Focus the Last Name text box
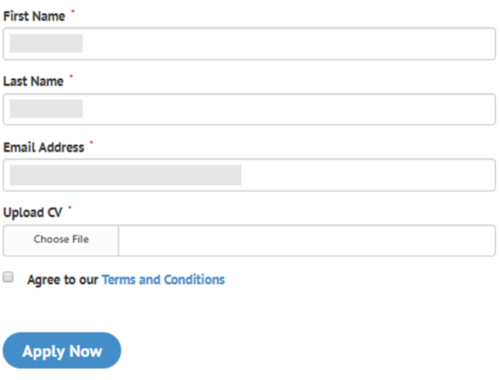 [249, 109]
